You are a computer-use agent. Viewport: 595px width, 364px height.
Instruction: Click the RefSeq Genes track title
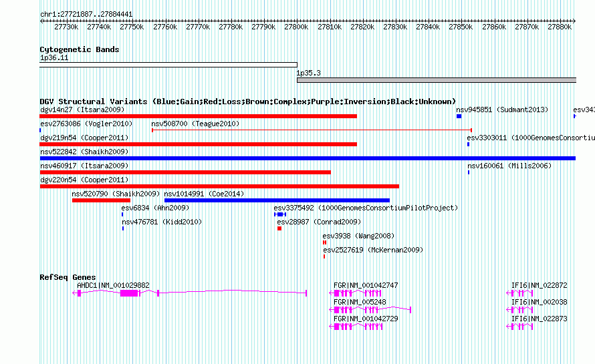point(68,277)
